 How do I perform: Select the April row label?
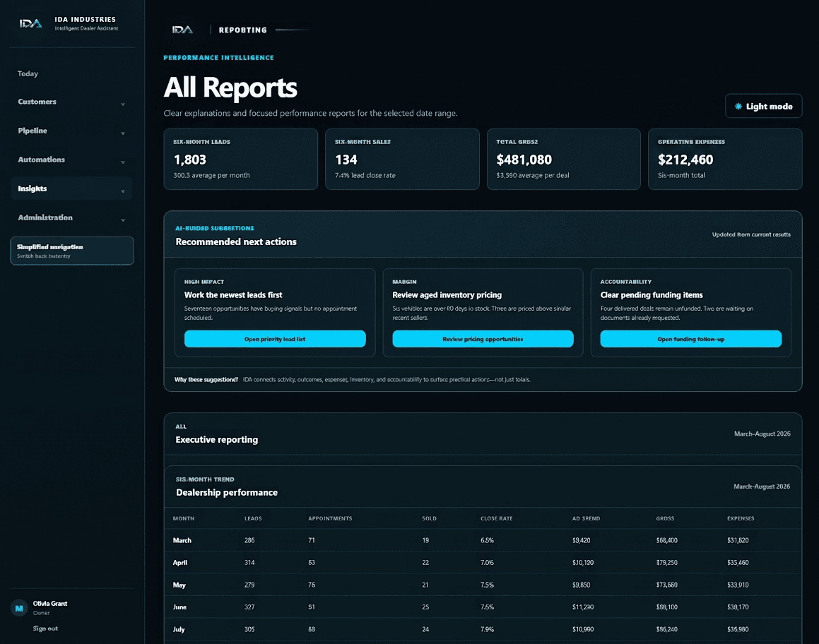click(179, 563)
